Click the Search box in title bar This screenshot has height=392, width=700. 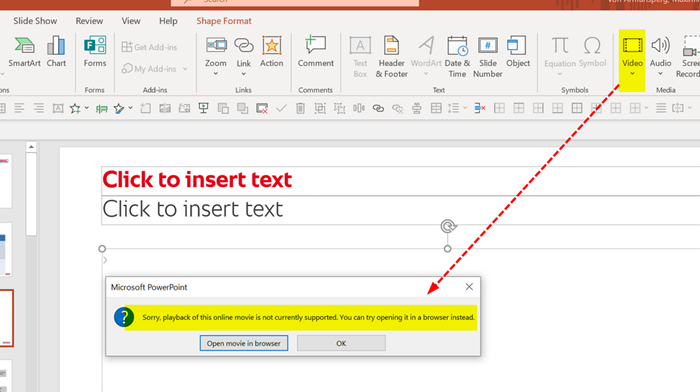(295, 2)
